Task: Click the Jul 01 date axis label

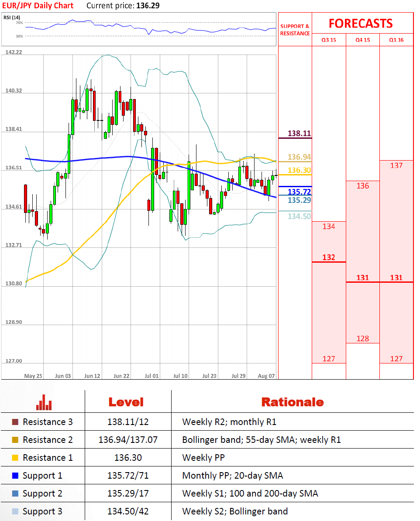Action: pos(151,376)
